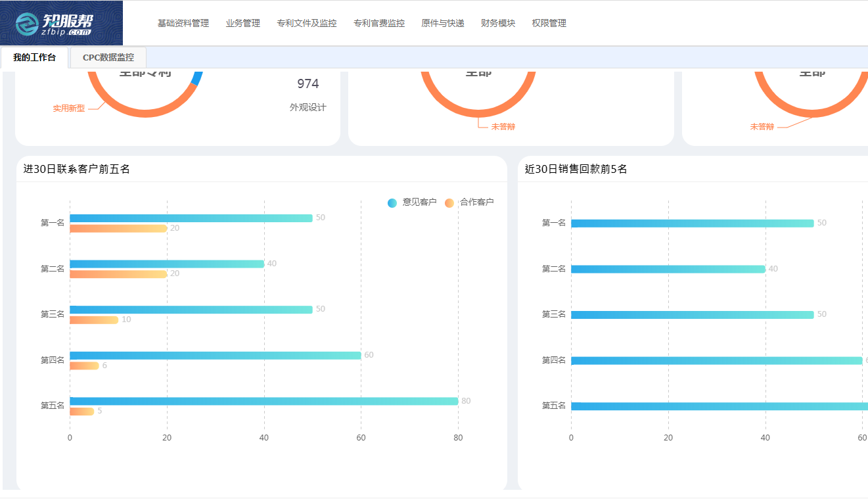Open the 权限管理 menu
Image resolution: width=868 pixels, height=499 pixels.
coord(549,24)
